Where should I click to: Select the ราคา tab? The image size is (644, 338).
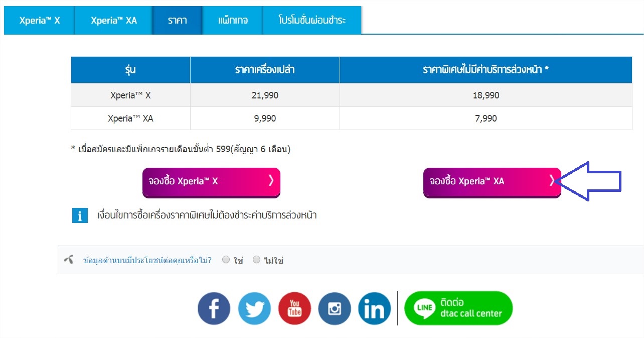coord(178,21)
